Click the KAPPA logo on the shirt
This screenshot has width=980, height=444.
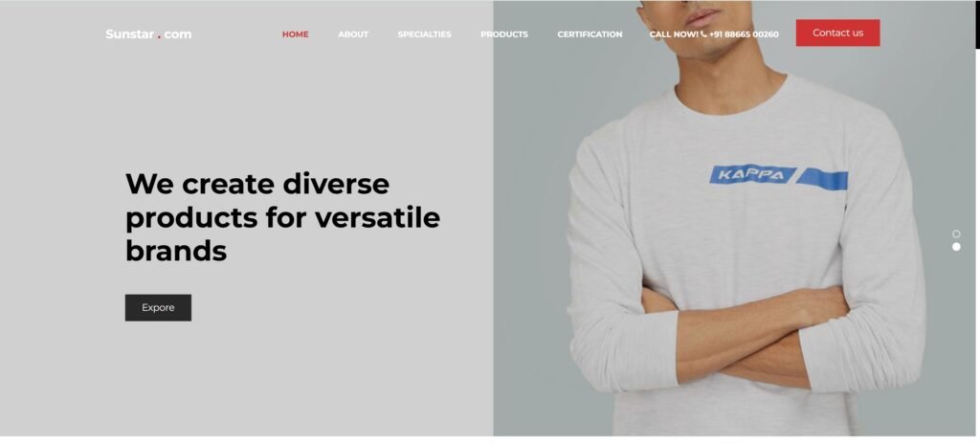click(x=752, y=175)
